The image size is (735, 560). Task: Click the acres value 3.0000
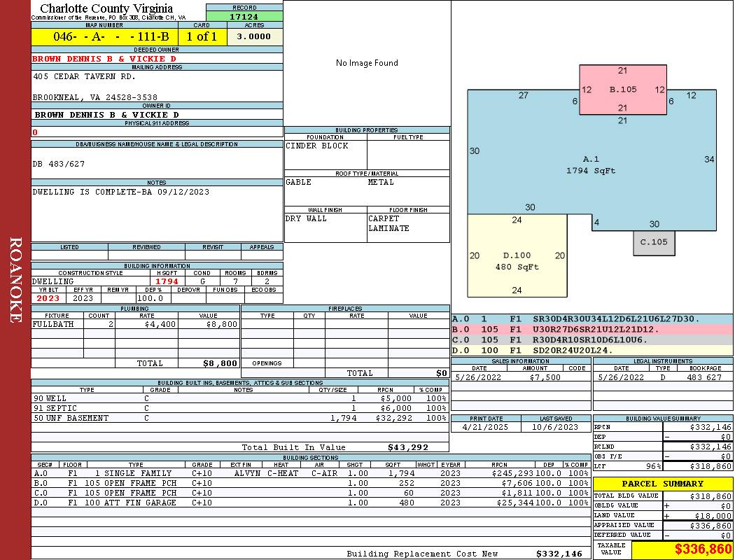(253, 37)
